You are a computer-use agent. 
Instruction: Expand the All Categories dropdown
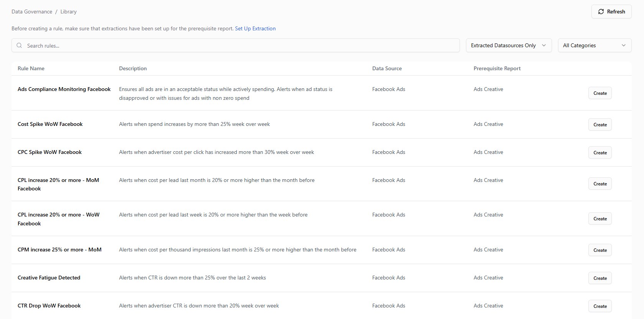point(594,45)
